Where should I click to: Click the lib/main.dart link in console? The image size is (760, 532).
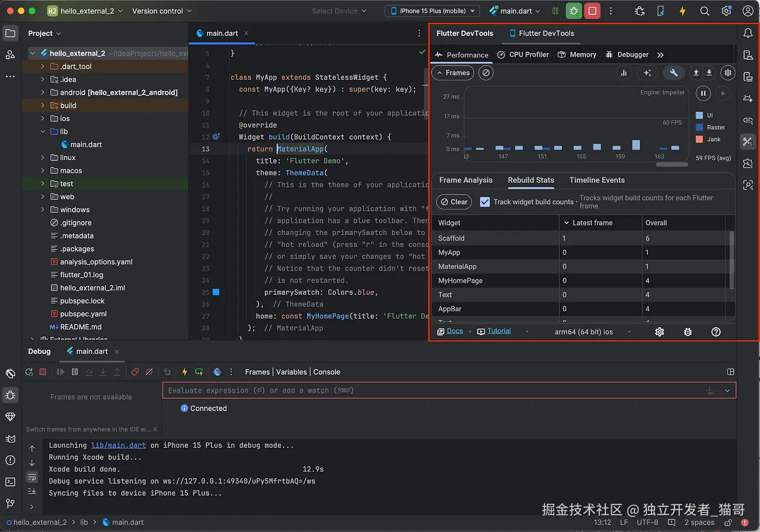[x=118, y=445]
